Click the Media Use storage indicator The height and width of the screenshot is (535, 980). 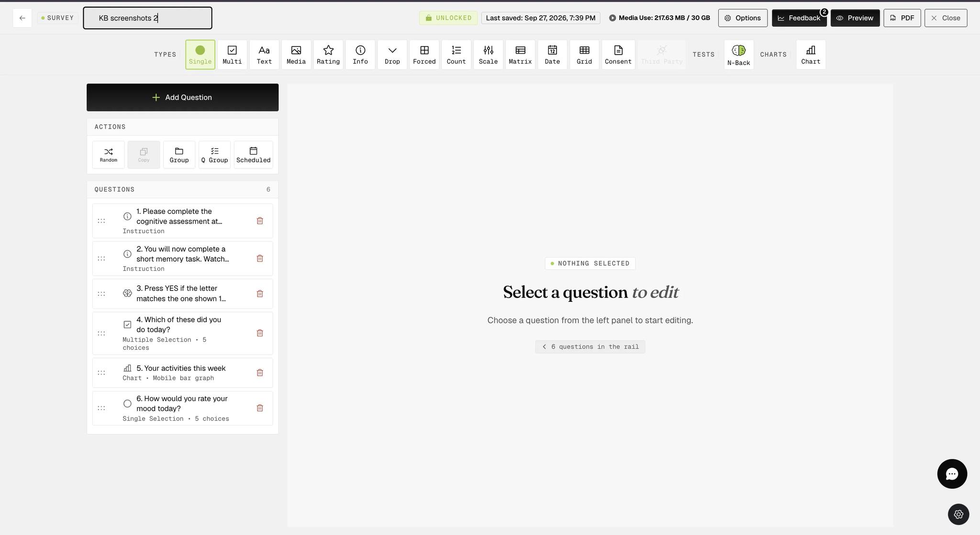click(x=659, y=18)
